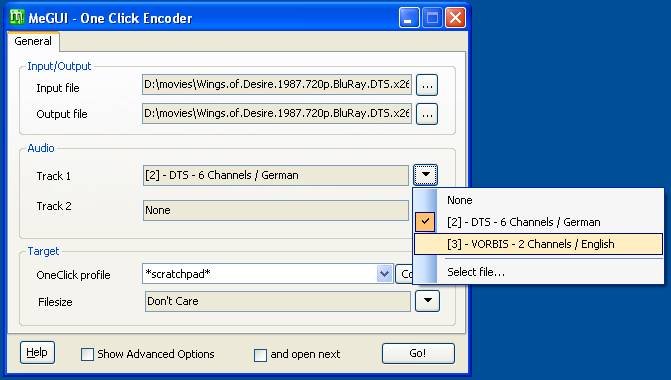Click the partially hidden Config button by profile
Screen dimensions: 671x380
(x=404, y=274)
